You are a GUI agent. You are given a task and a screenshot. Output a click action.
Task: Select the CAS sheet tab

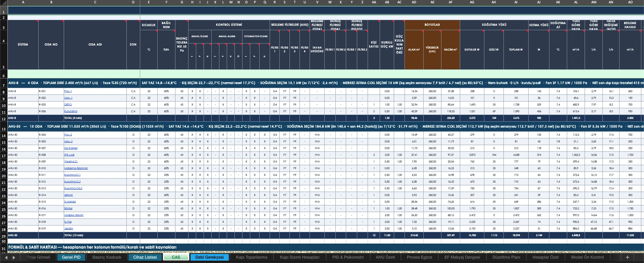click(x=176, y=257)
